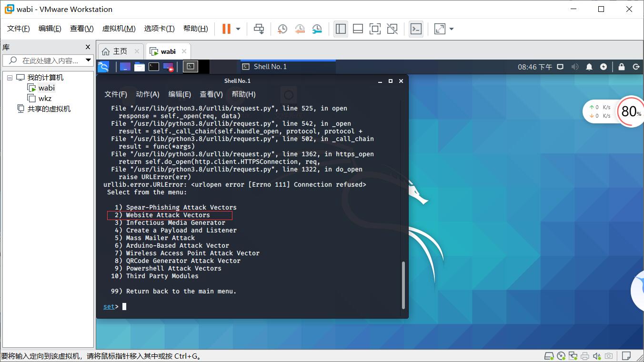The width and height of the screenshot is (644, 362).
Task: Close the library (库) panel
Action: coord(88,47)
